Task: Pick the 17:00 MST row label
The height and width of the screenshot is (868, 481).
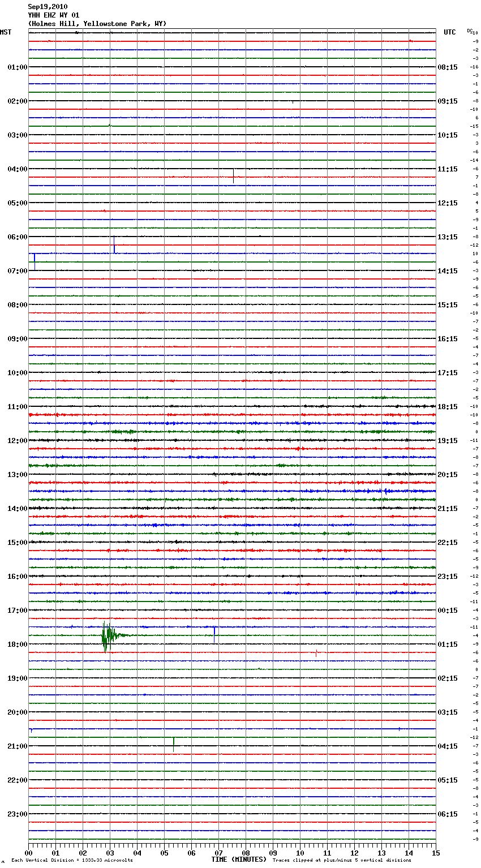Action: (x=17, y=611)
